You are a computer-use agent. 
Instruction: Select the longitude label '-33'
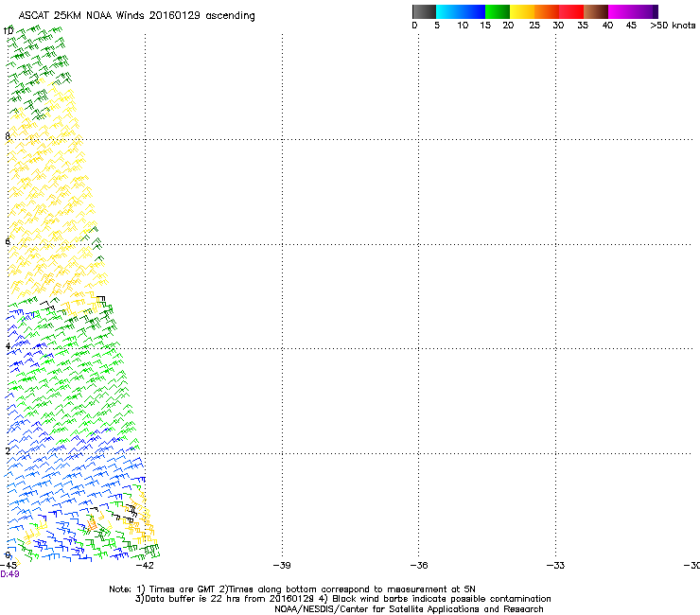(555, 566)
